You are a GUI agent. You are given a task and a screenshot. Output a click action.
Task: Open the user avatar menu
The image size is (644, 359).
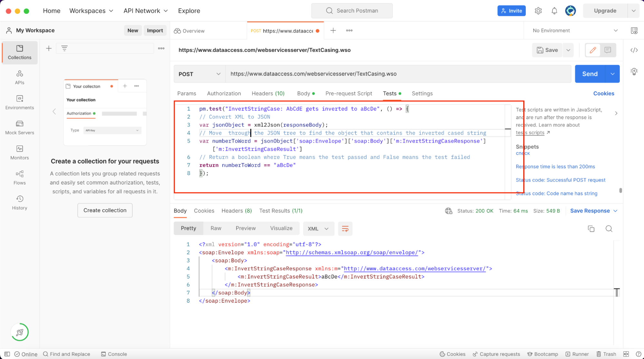(x=570, y=11)
